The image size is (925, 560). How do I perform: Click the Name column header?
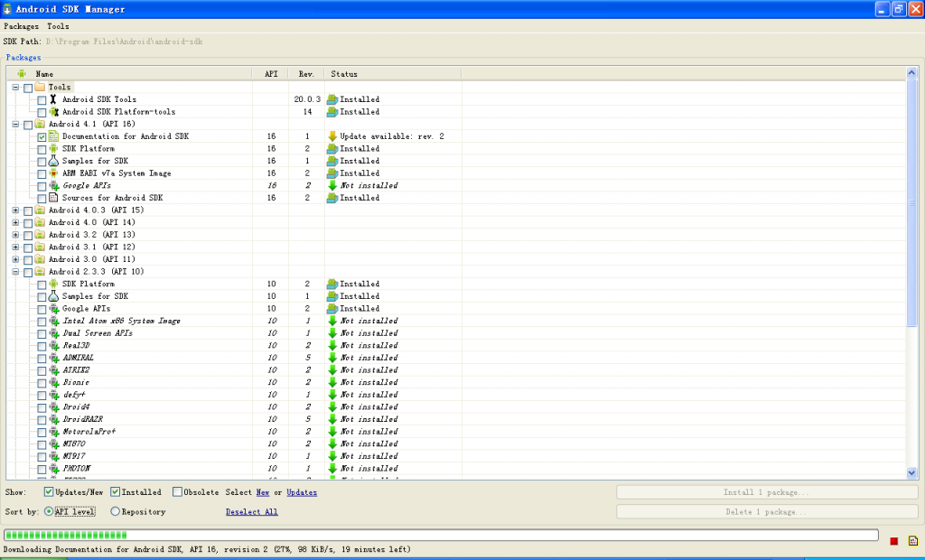click(x=130, y=74)
